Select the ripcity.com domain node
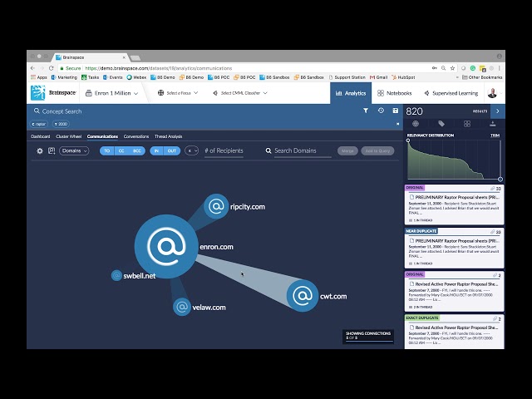 click(216, 206)
